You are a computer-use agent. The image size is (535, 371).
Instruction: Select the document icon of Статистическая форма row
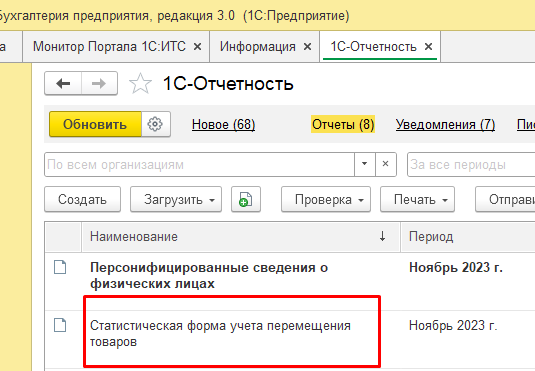(x=60, y=325)
